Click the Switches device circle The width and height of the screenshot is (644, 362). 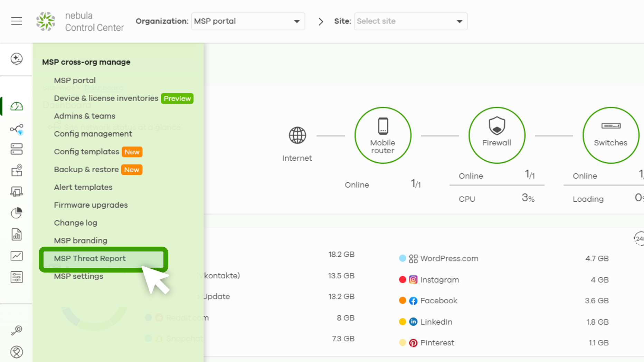(x=611, y=135)
